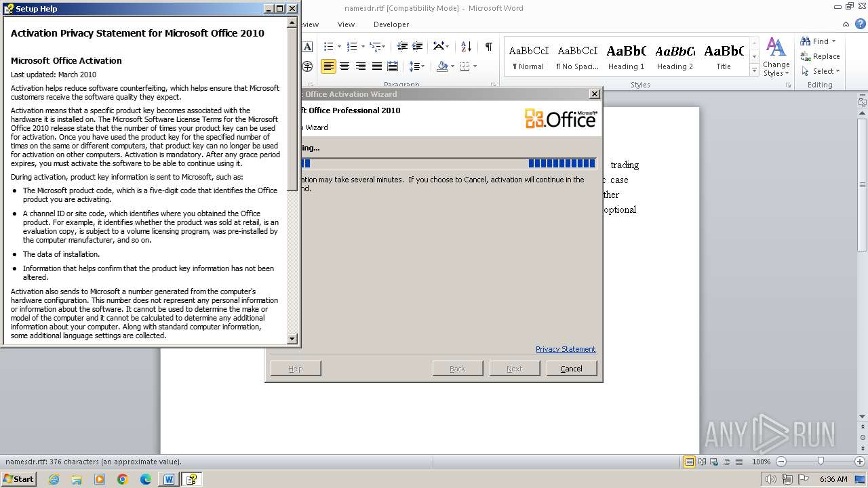Switch to Draft view
This screenshot has width=868, height=488.
(738, 462)
